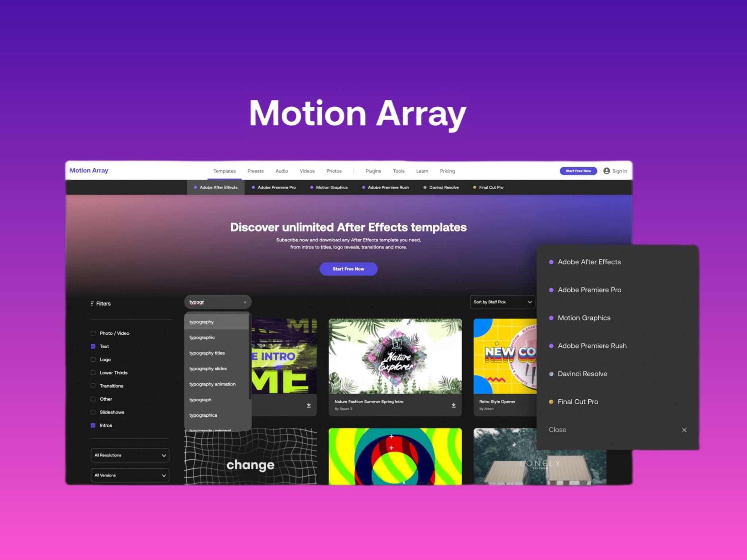This screenshot has height=560, width=747.
Task: Click the Filters icon in sidebar
Action: pos(92,304)
